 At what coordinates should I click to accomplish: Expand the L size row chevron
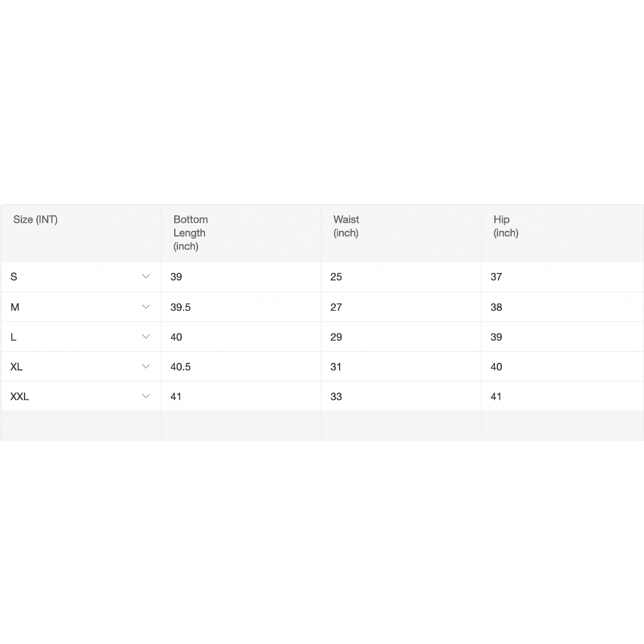click(146, 337)
